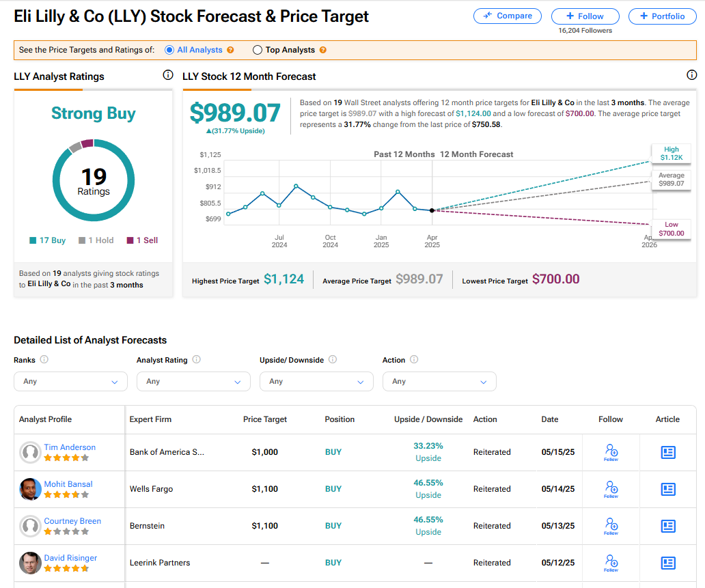
Task: Open All Analysts help question icon
Action: coord(230,50)
